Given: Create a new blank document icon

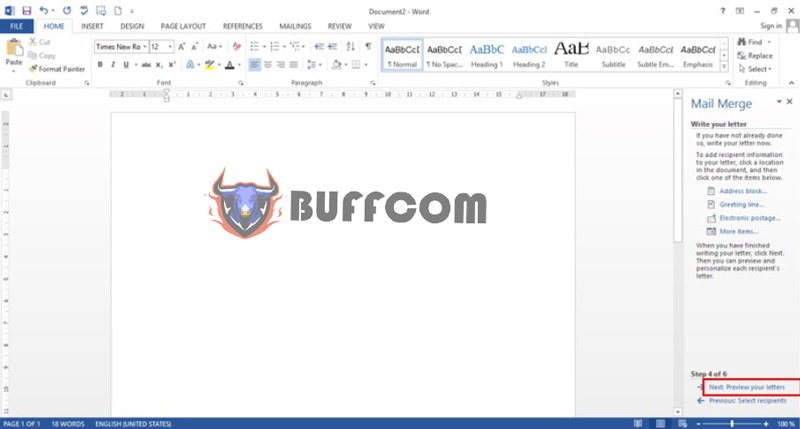Looking at the screenshot, I should coord(118,10).
